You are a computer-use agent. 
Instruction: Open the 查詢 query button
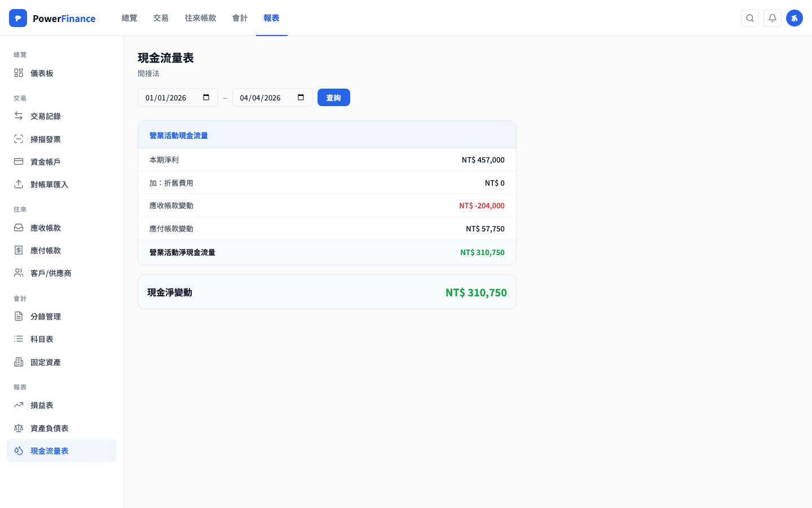pos(333,97)
